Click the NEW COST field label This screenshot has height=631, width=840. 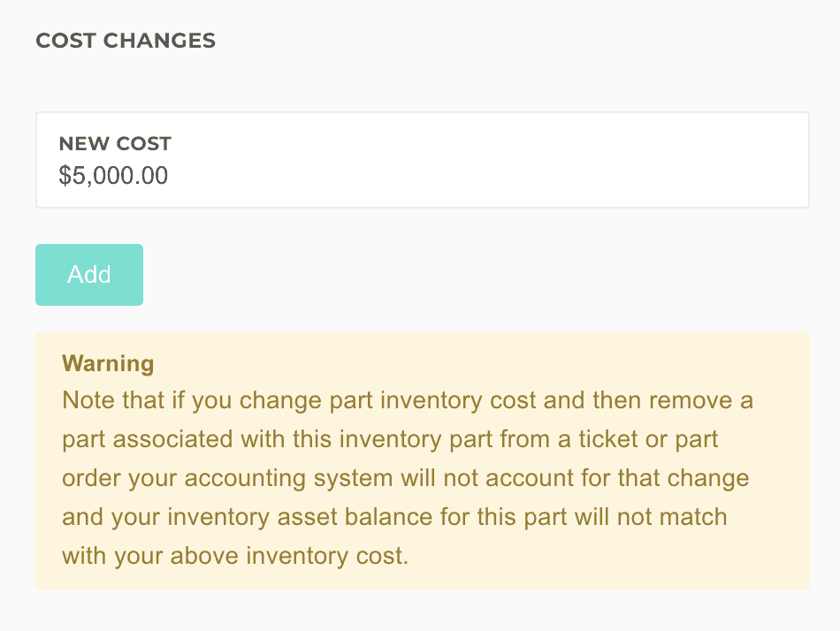pyautogui.click(x=115, y=143)
